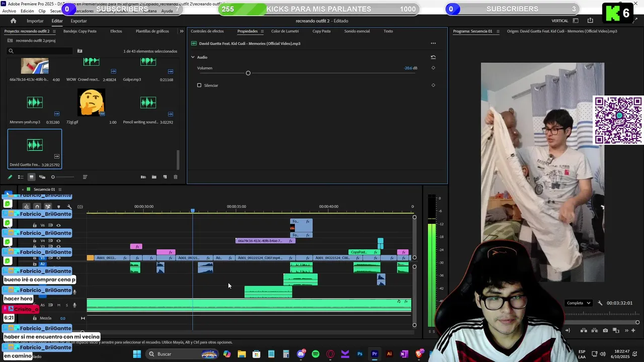
Task: Click the New Item icon
Action: (x=165, y=177)
